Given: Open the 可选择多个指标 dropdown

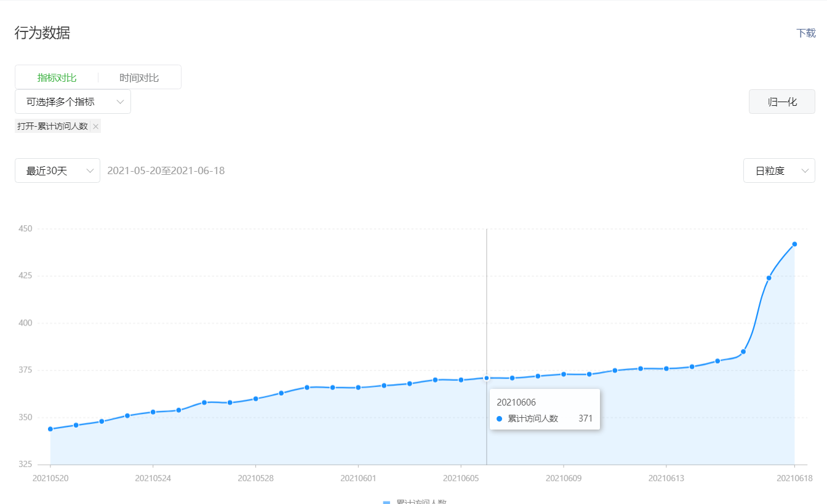Looking at the screenshot, I should (x=73, y=102).
